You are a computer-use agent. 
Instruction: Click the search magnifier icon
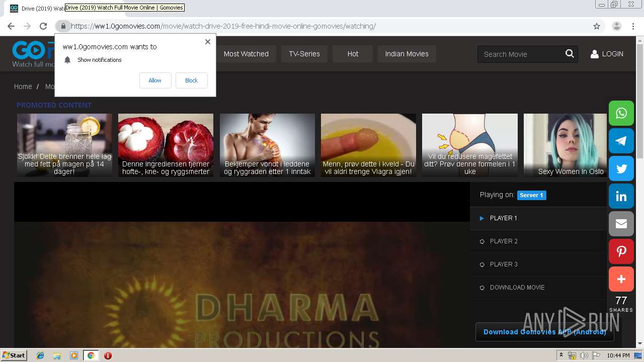pos(570,54)
